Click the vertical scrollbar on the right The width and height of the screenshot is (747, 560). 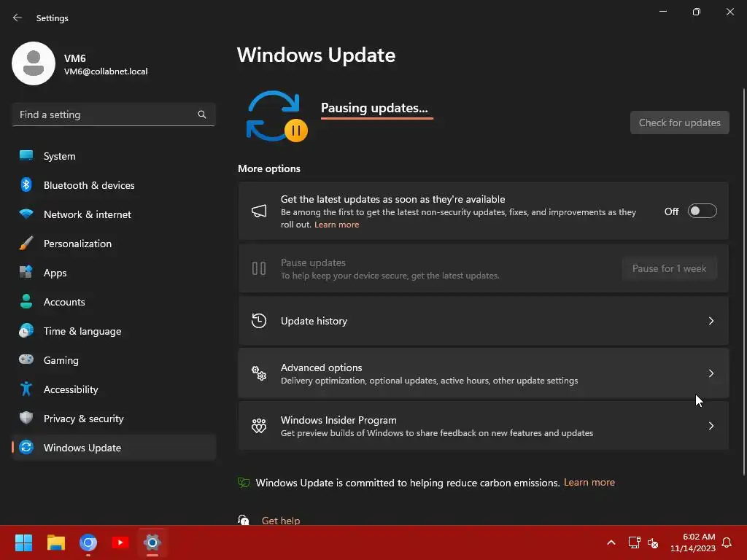pos(743,281)
